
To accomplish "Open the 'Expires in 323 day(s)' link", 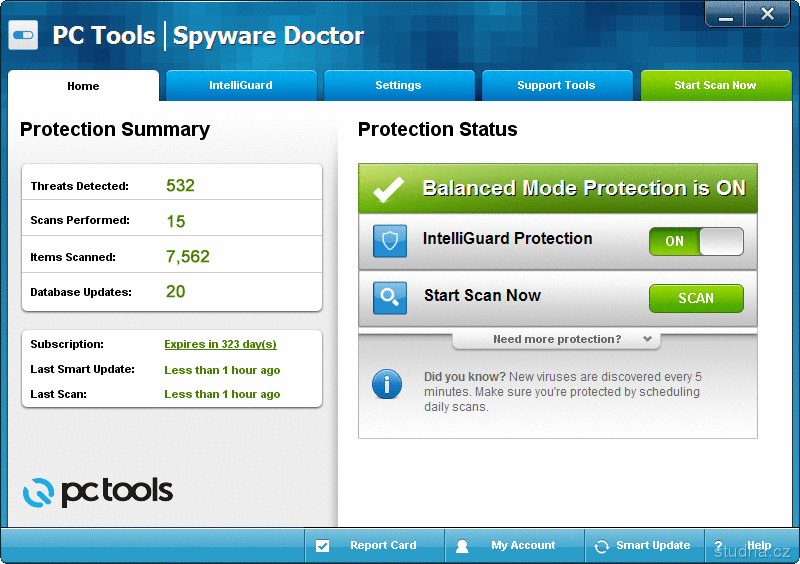I will coord(220,344).
